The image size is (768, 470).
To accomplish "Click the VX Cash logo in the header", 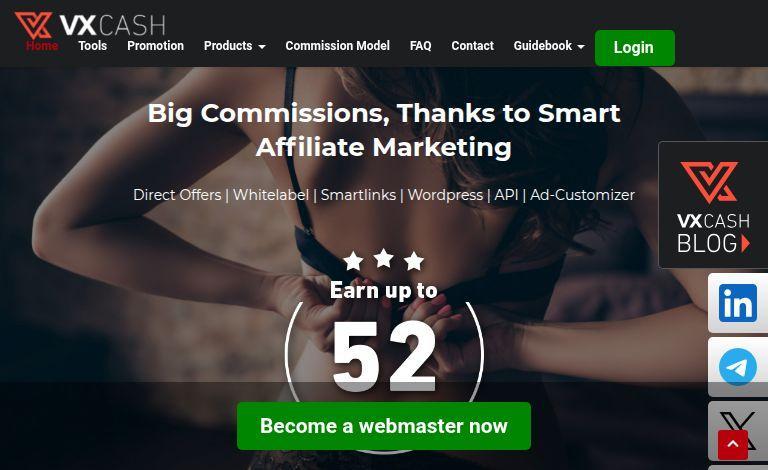I will pos(90,25).
